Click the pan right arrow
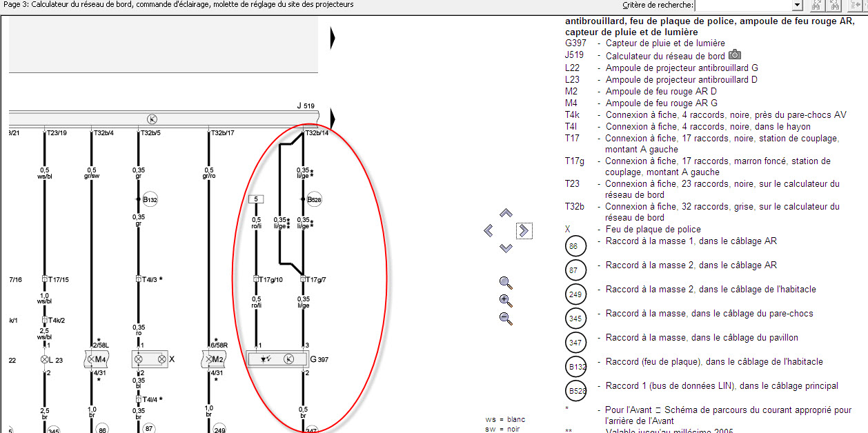The height and width of the screenshot is (433, 868). (x=524, y=230)
